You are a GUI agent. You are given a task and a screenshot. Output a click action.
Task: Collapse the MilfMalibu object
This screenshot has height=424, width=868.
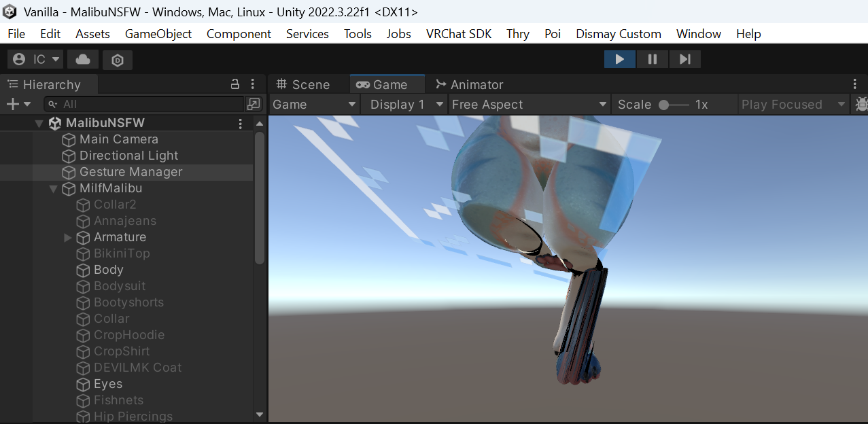click(x=53, y=189)
